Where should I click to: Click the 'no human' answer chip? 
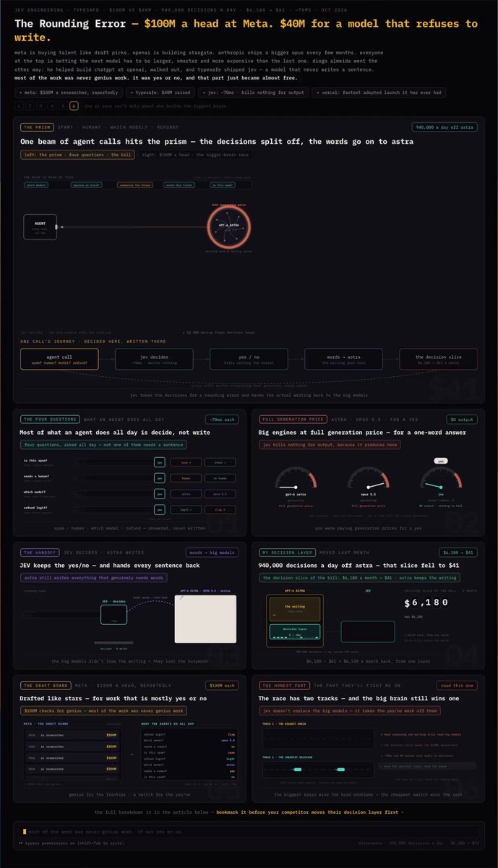tap(219, 478)
